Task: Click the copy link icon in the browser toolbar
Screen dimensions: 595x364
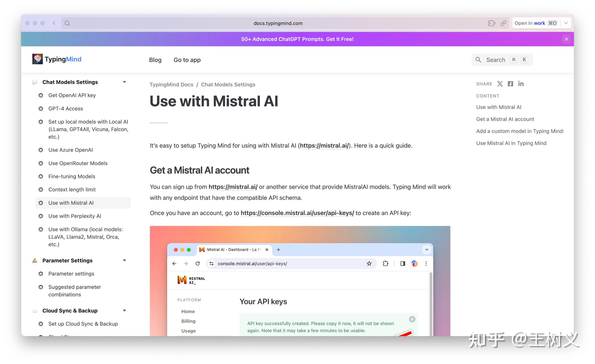Action: tap(503, 23)
